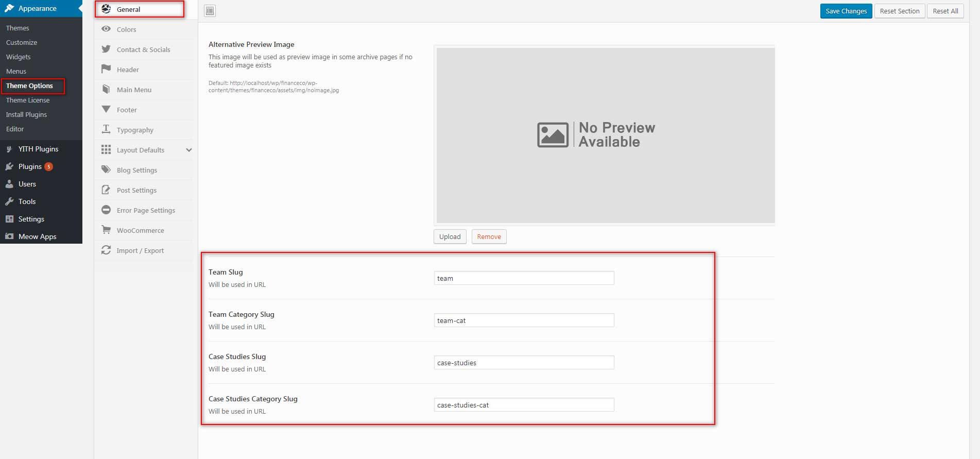980x459 pixels.
Task: Focus the Team Slug input field
Action: click(x=524, y=278)
